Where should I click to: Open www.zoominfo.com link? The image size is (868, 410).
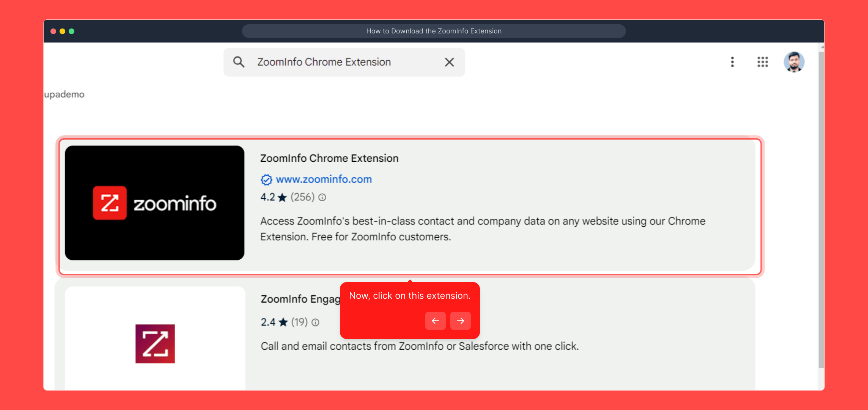coord(324,179)
